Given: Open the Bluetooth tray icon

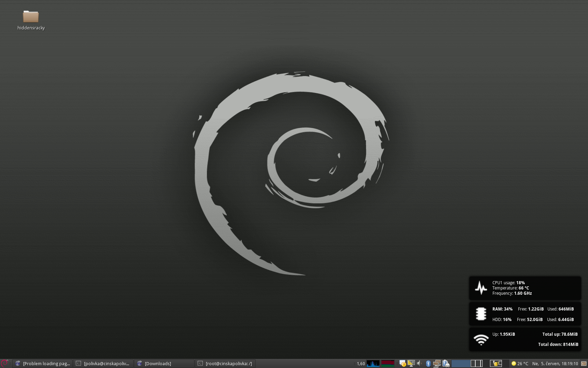Looking at the screenshot, I should point(428,363).
